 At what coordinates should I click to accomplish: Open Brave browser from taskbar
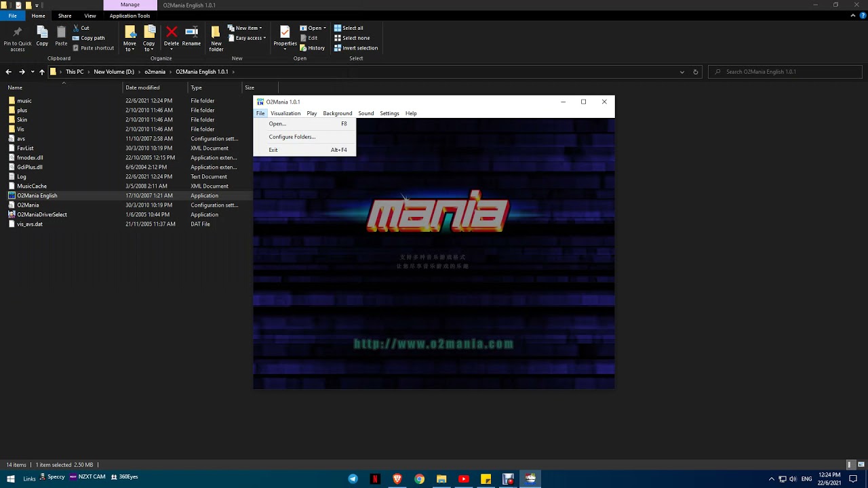(x=397, y=479)
